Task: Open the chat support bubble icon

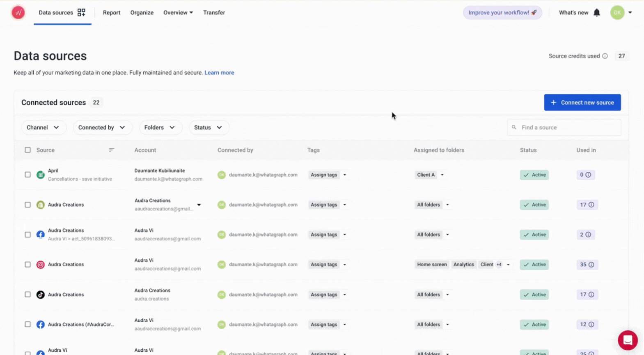Action: pyautogui.click(x=627, y=340)
